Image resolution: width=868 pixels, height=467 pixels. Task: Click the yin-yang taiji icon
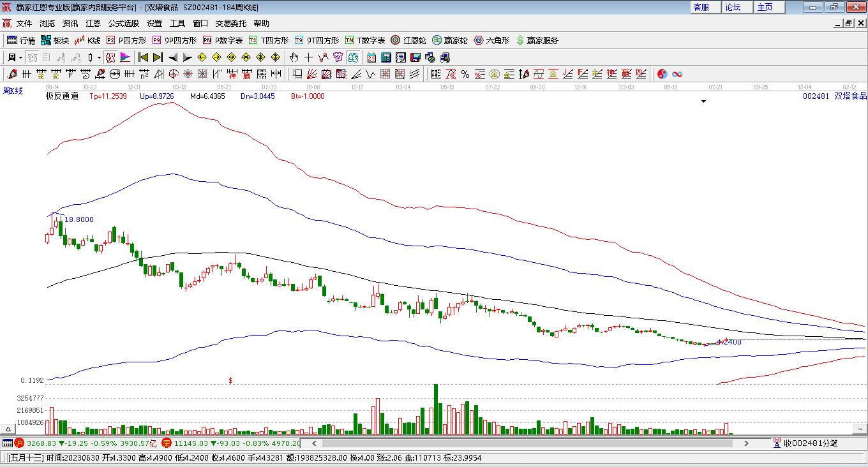662,74
